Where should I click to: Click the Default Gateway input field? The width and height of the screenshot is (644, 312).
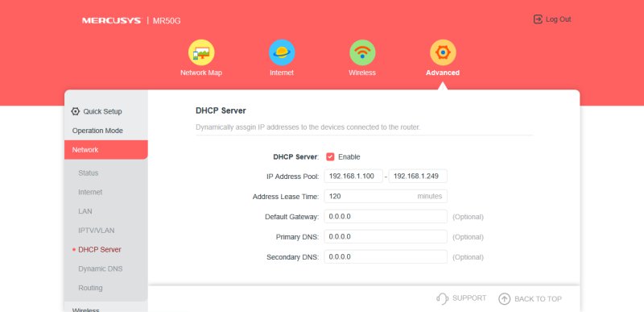386,217
